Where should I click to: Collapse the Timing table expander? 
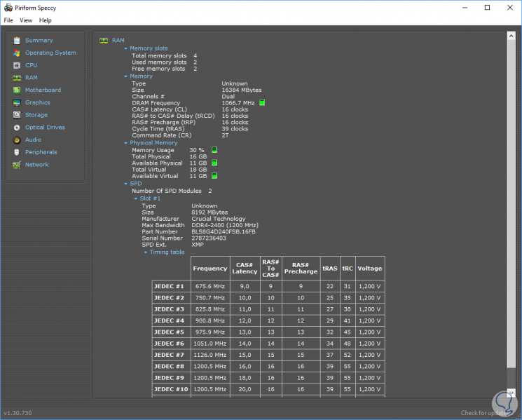pyautogui.click(x=146, y=252)
